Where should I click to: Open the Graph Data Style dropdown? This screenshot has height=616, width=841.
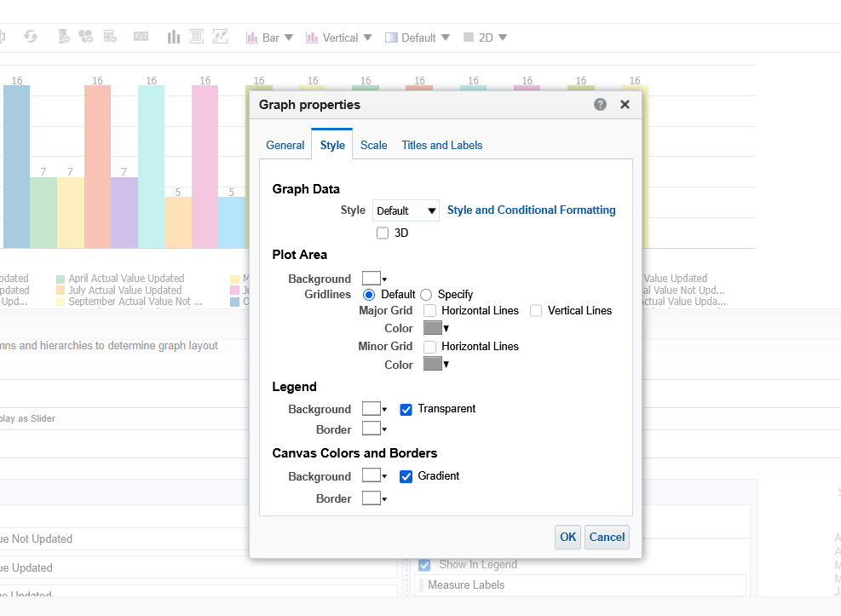(x=406, y=210)
